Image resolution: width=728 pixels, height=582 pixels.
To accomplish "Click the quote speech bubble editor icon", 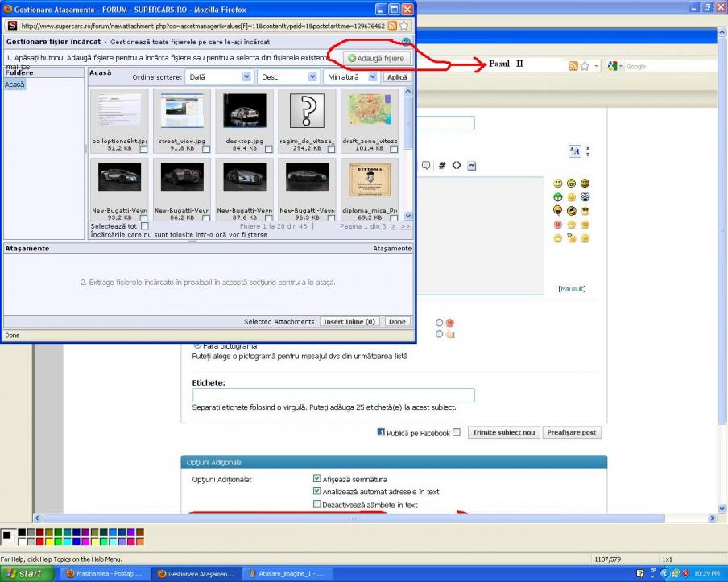I will (x=426, y=166).
